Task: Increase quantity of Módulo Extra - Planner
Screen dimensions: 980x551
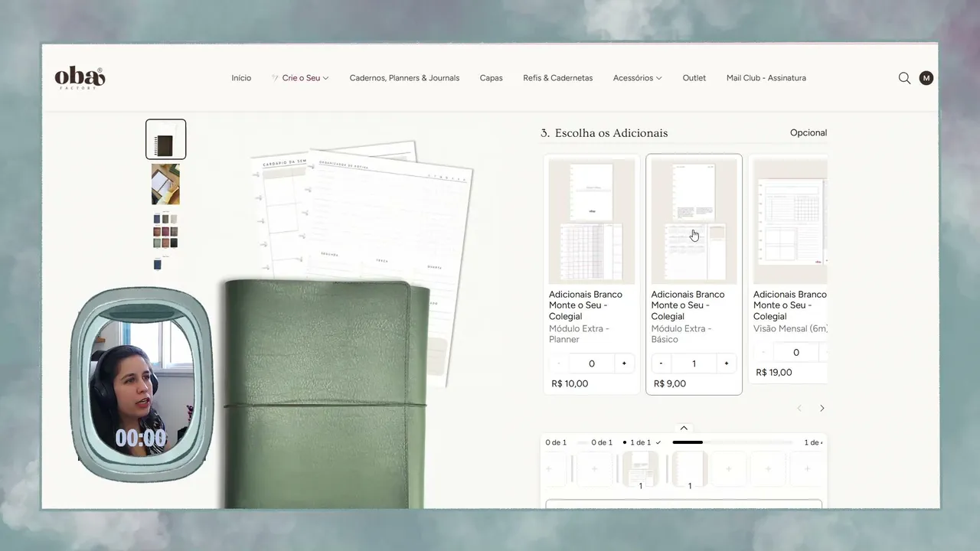Action: pos(624,364)
